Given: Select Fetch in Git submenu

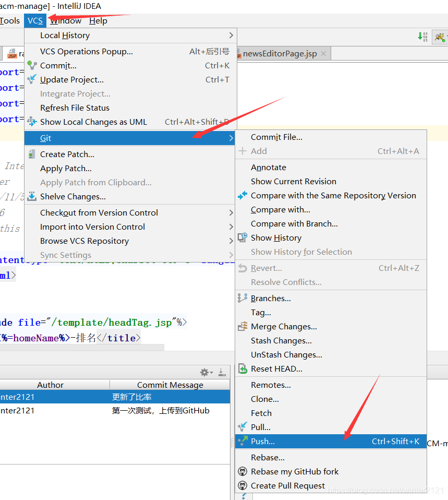Looking at the screenshot, I should (x=261, y=413).
